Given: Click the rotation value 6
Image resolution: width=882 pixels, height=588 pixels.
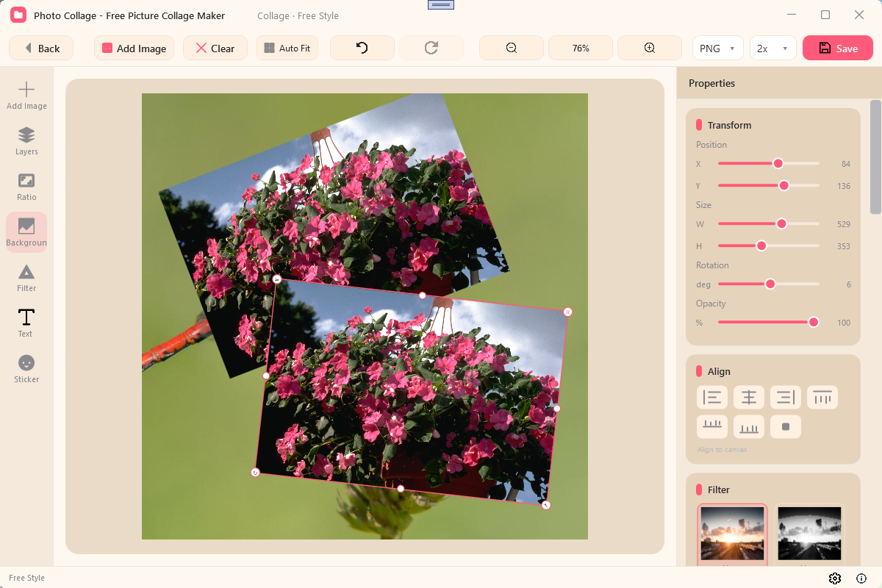Looking at the screenshot, I should point(848,284).
